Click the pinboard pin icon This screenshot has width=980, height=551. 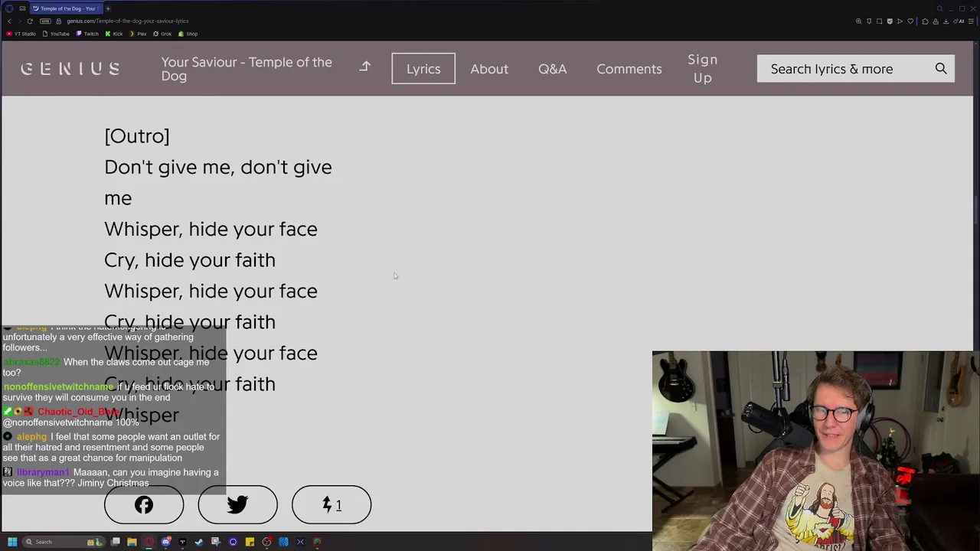tap(869, 21)
